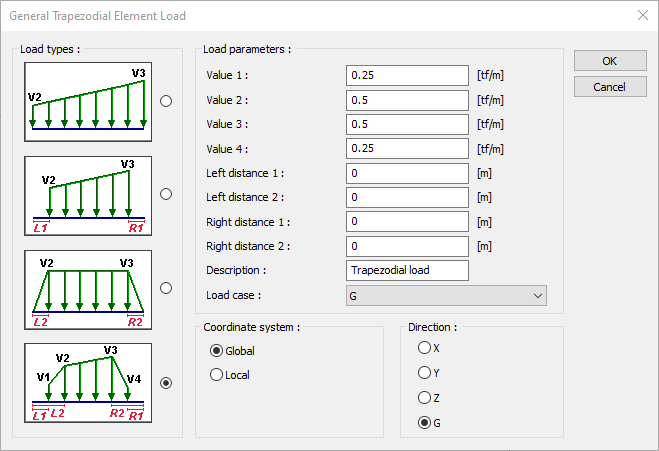
Task: Select the third load type radio button
Action: (x=166, y=288)
